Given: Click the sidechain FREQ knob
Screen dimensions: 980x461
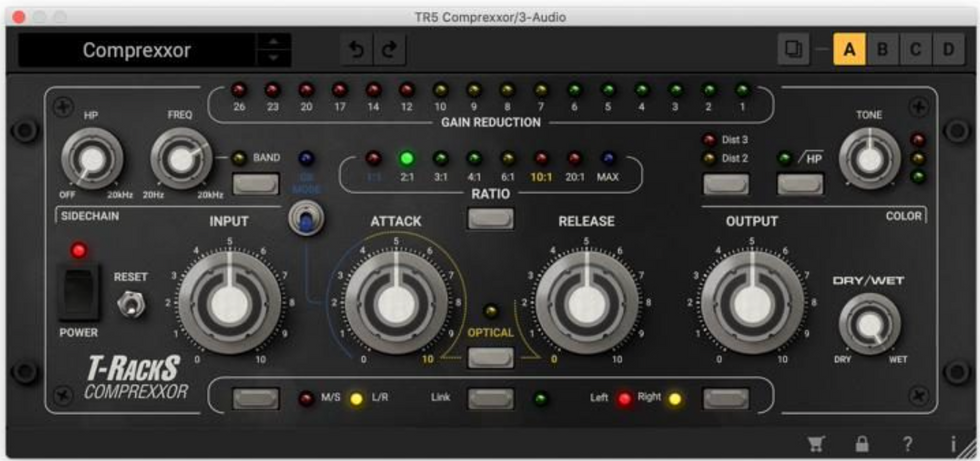Looking at the screenshot, I should (181, 160).
